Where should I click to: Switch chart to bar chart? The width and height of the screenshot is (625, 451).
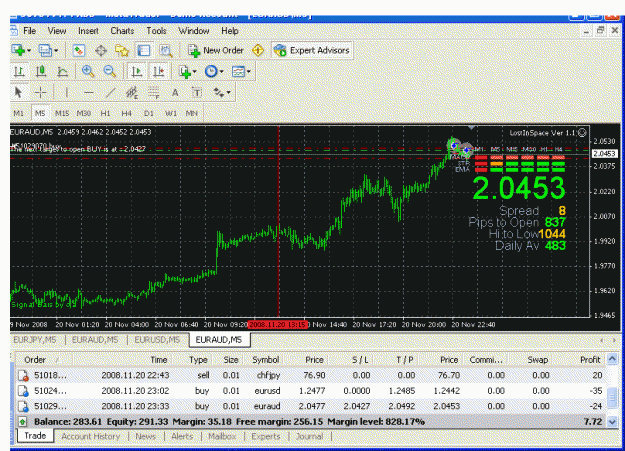click(19, 71)
